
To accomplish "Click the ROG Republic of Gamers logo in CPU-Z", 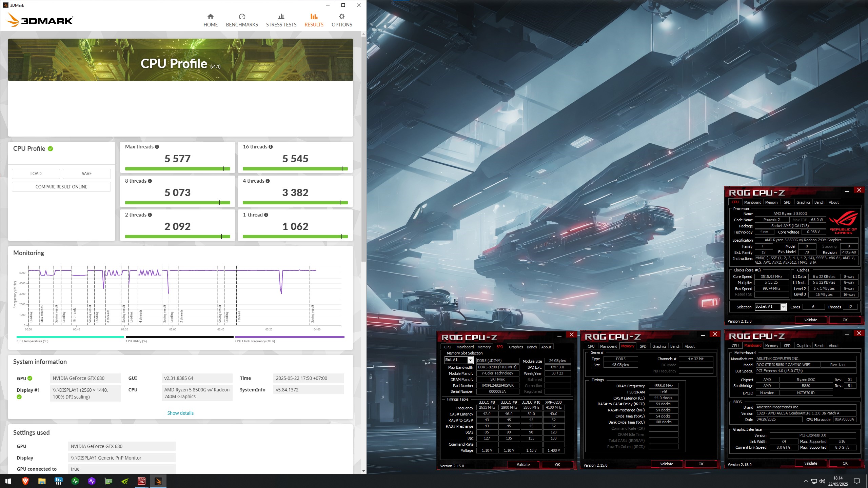I will 843,222.
